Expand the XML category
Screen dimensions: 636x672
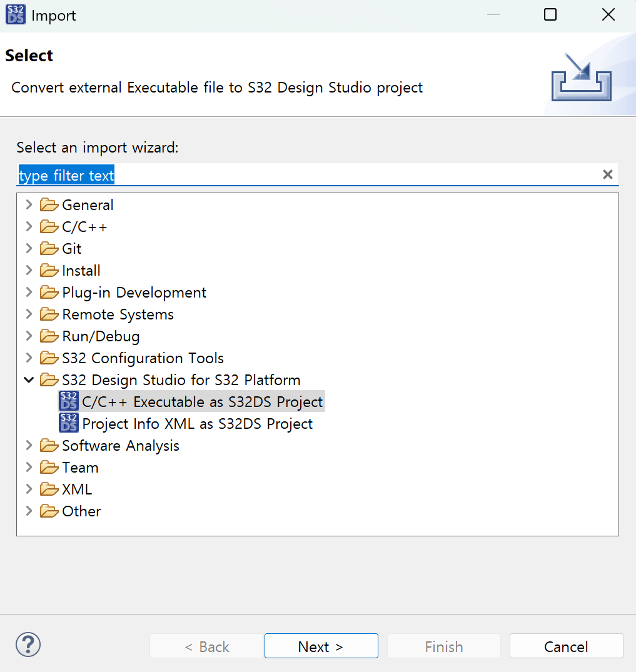[29, 489]
